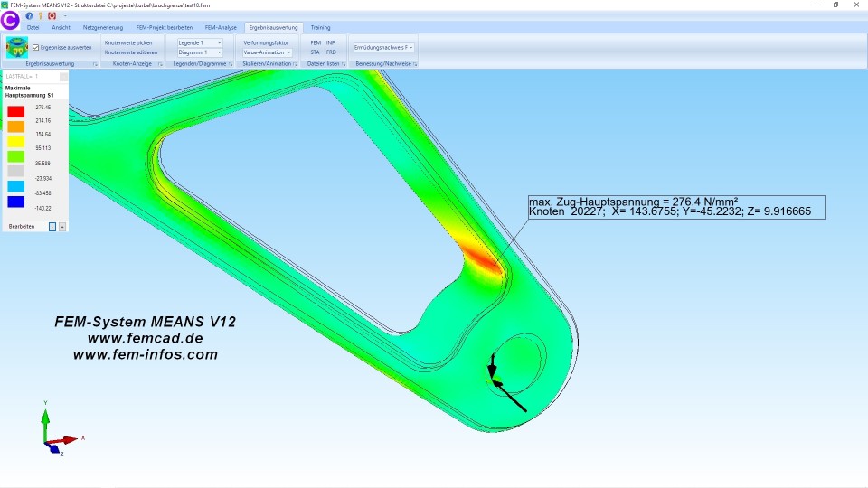
Task: Switch to the Netzgenerierung ribbon tab
Action: pyautogui.click(x=103, y=27)
